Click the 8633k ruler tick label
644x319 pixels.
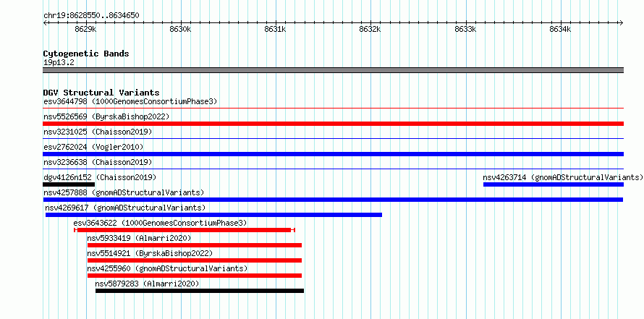coord(465,30)
